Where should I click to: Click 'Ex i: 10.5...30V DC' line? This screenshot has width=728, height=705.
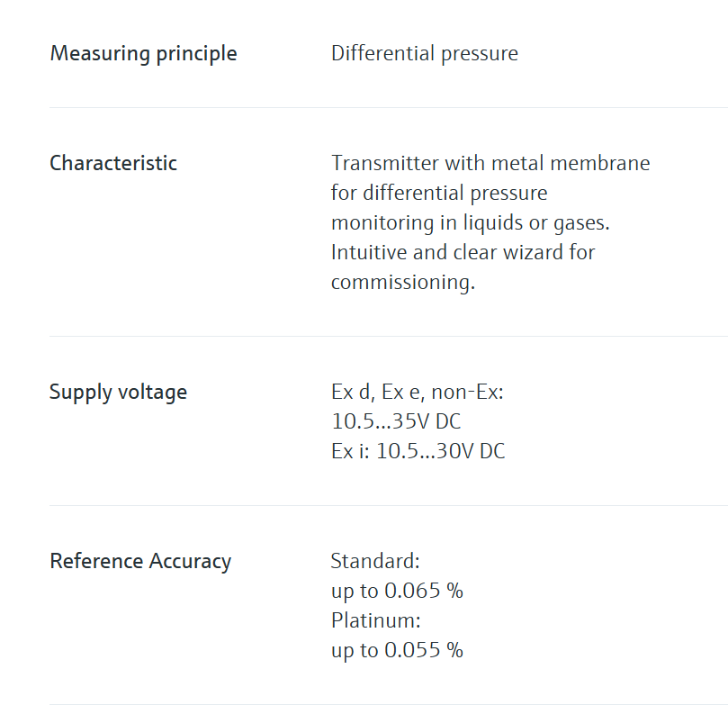(x=418, y=451)
